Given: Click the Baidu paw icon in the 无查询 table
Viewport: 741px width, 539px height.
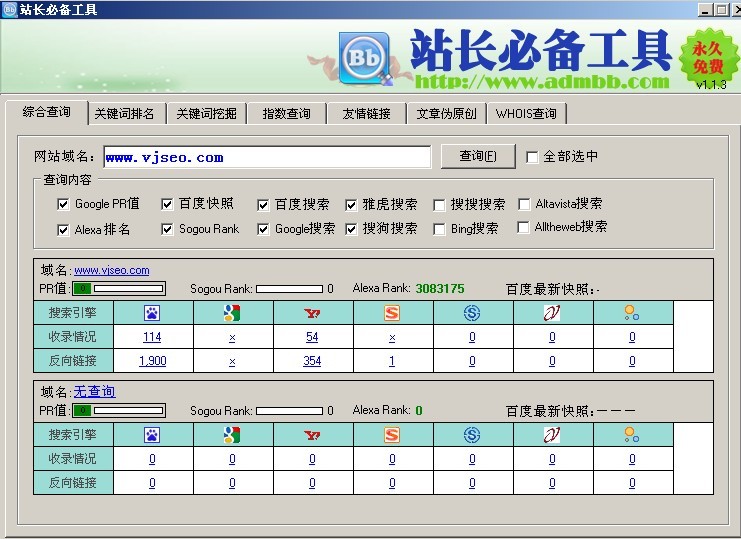Looking at the screenshot, I should (152, 435).
